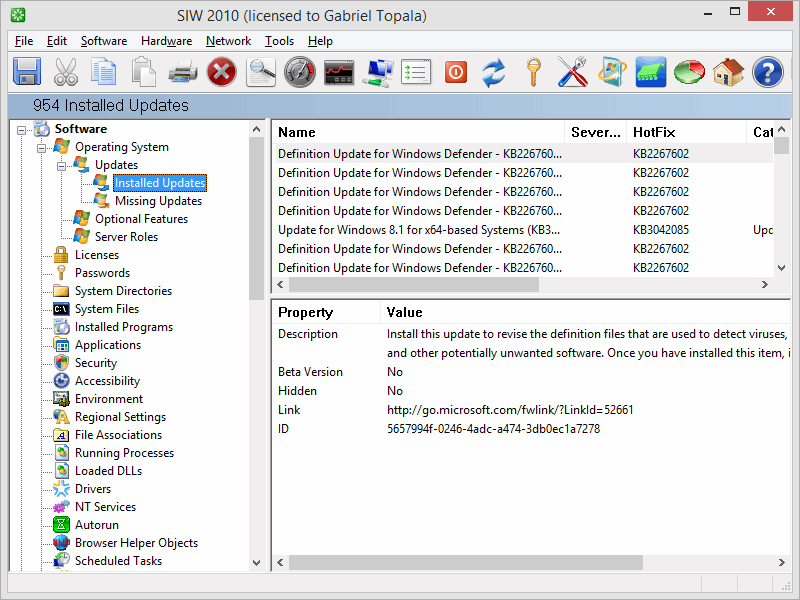Open the Hardware menu
The height and width of the screenshot is (600, 800).
[x=166, y=41]
